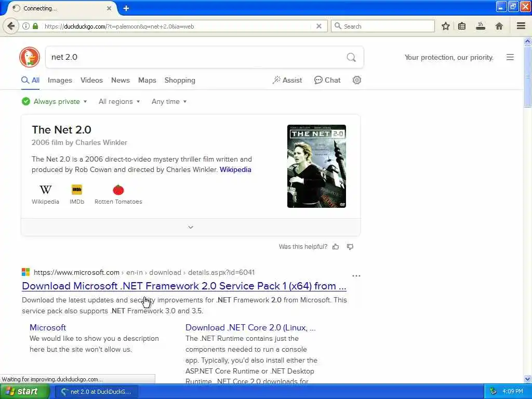532x399 pixels.
Task: Open site information via the info icon
Action: (26, 26)
